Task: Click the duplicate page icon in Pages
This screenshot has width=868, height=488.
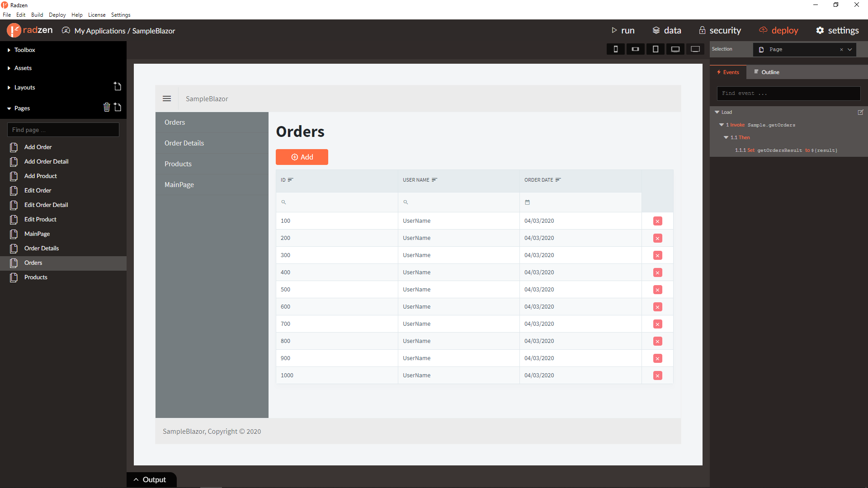Action: click(x=118, y=107)
